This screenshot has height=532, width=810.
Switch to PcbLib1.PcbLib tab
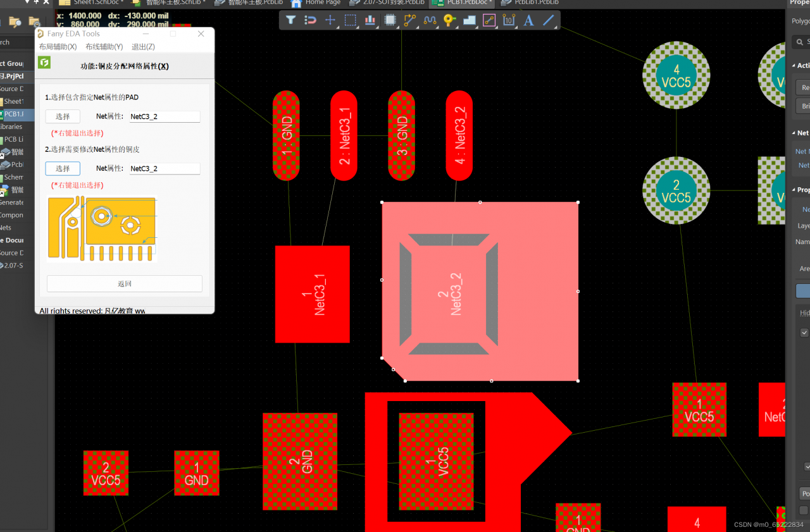(x=530, y=3)
